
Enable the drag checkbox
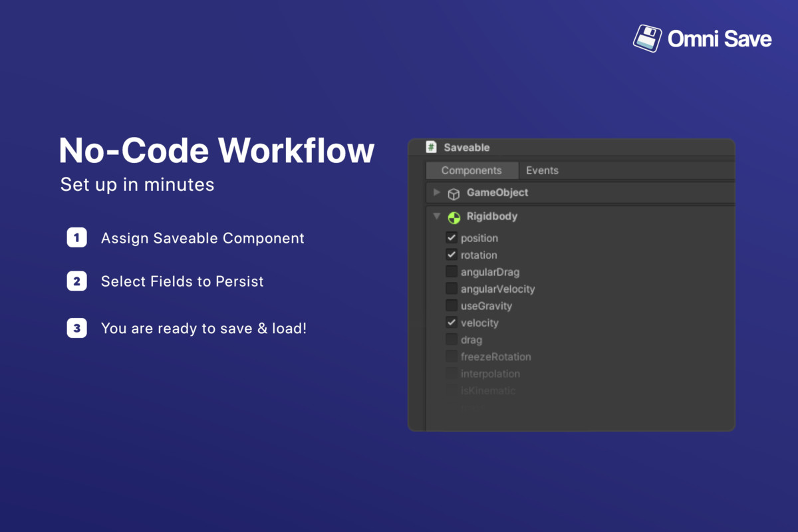(x=452, y=340)
